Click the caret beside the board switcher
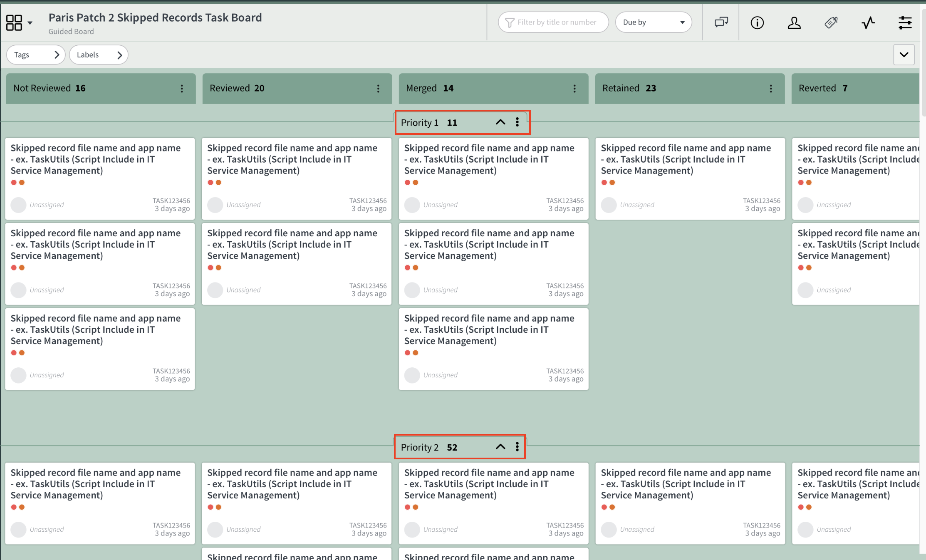 pyautogui.click(x=30, y=23)
